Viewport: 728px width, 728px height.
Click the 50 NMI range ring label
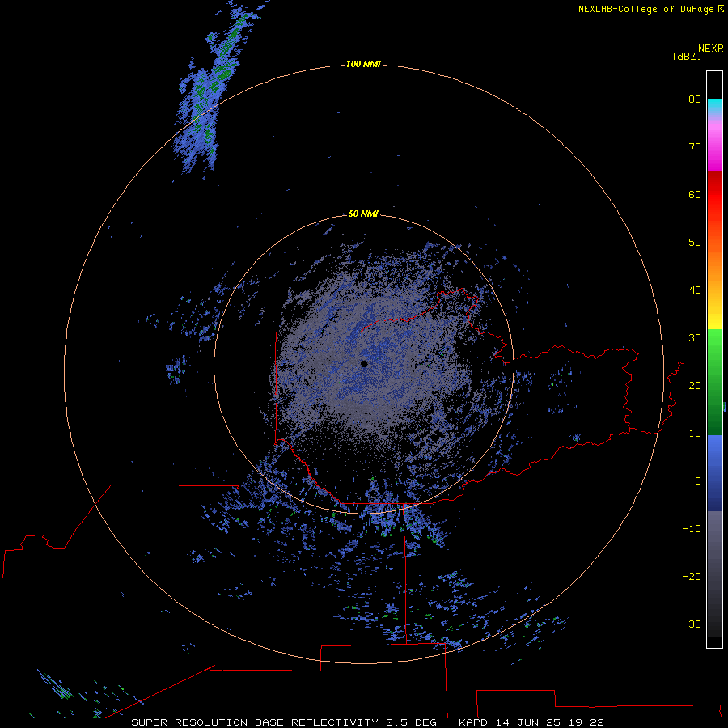pyautogui.click(x=363, y=214)
